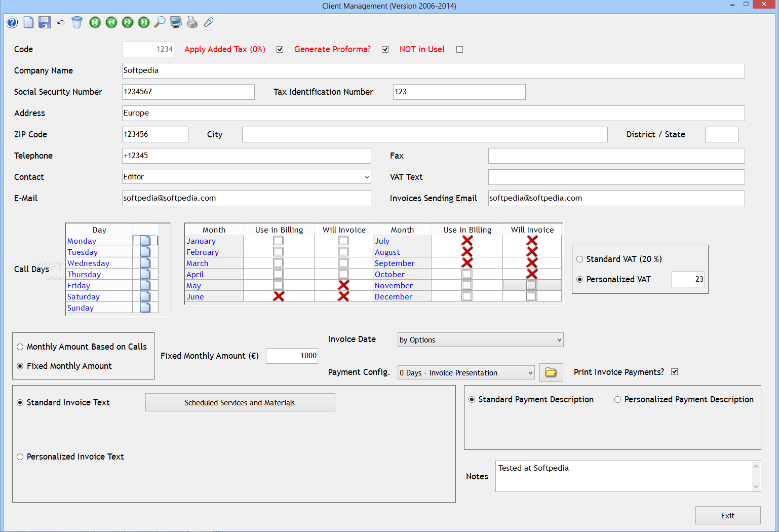The image size is (779, 532).
Task: Click the printer icon in the toolbar
Action: click(x=192, y=22)
